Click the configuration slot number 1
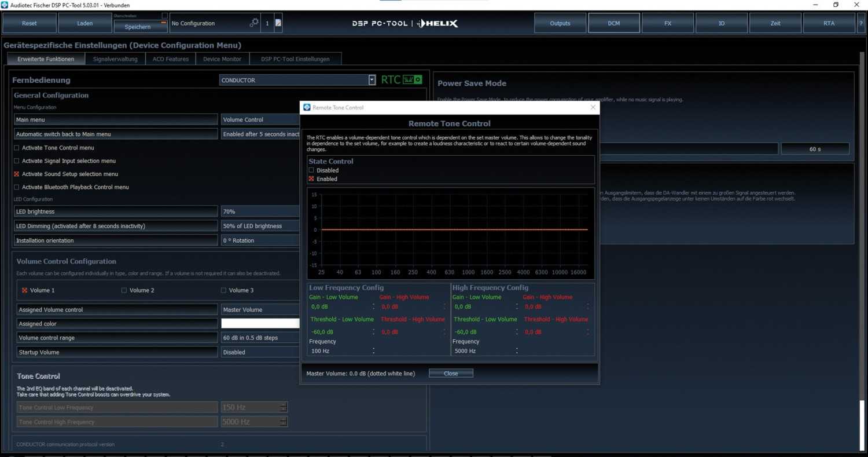Viewport: 868px width, 457px height. click(267, 23)
